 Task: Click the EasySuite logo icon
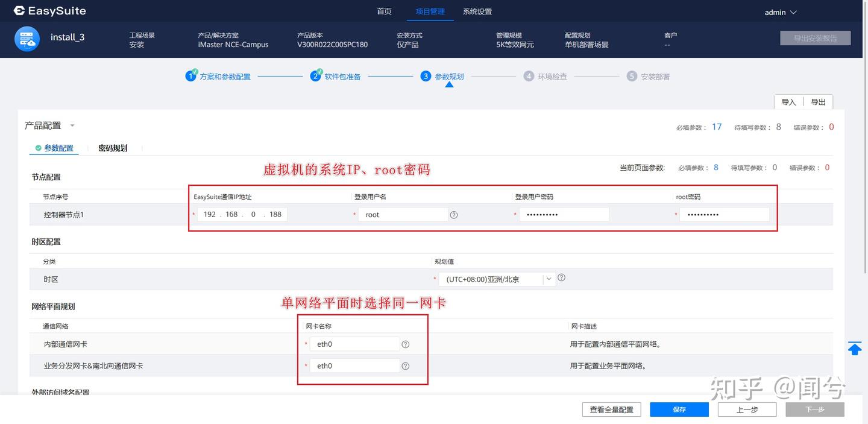(18, 10)
